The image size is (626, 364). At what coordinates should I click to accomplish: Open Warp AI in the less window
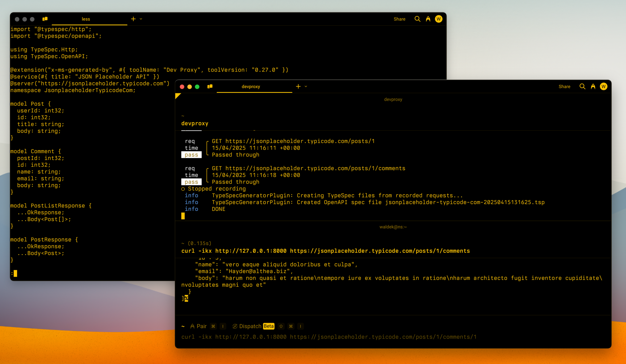[x=428, y=19]
